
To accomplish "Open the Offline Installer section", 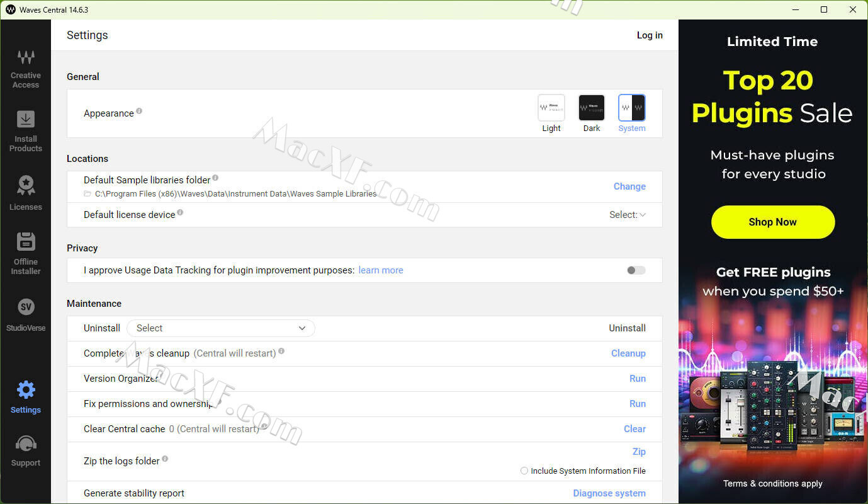I will (26, 254).
